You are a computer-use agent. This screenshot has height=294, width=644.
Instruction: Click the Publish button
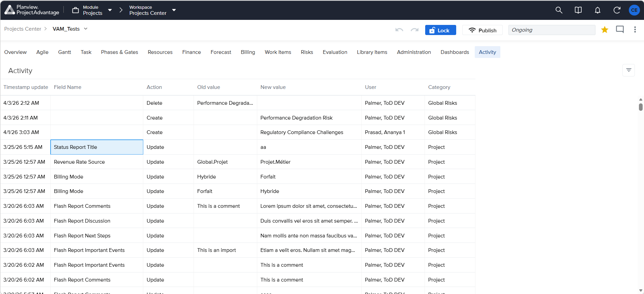[482, 30]
